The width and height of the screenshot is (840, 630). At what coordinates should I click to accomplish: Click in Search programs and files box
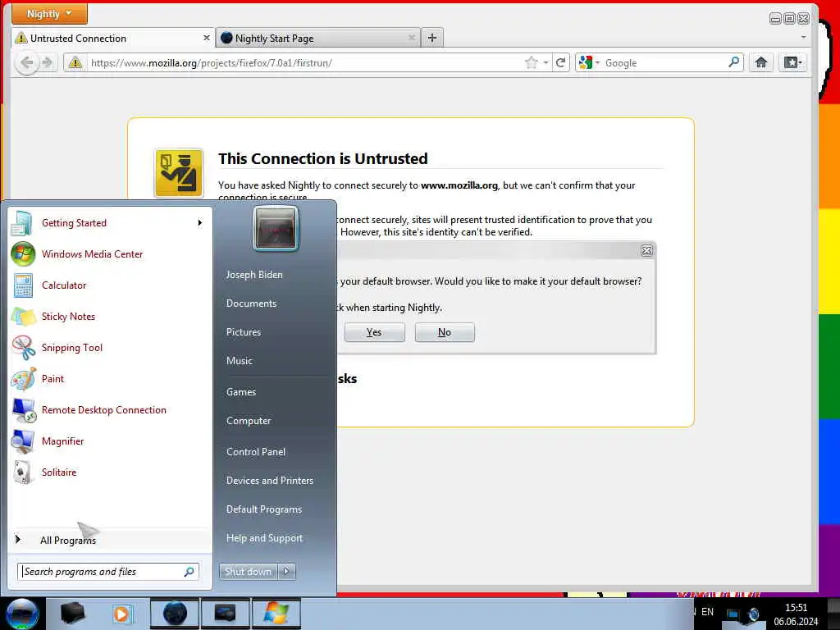[108, 572]
